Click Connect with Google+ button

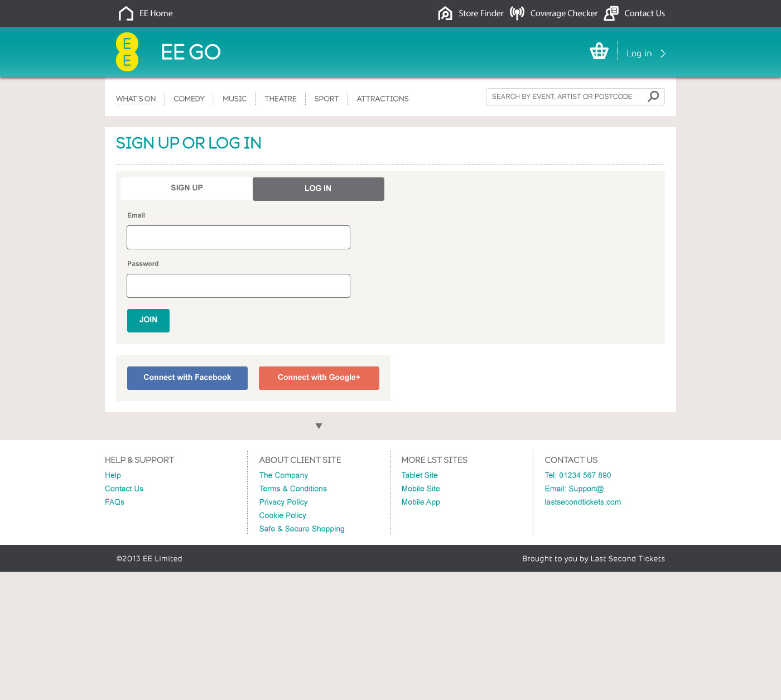point(319,378)
